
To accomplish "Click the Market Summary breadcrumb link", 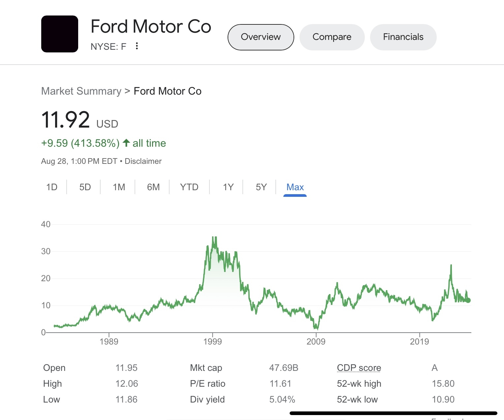I will coord(81,91).
